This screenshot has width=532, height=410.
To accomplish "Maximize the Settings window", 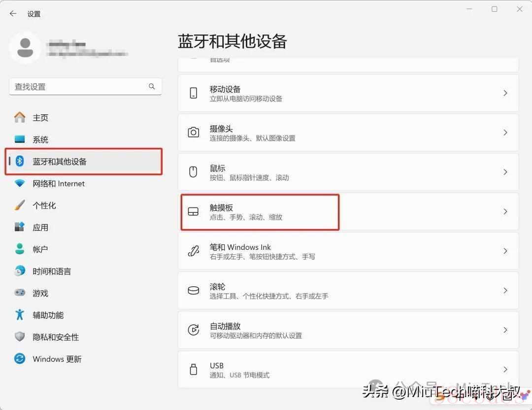I will [x=495, y=9].
